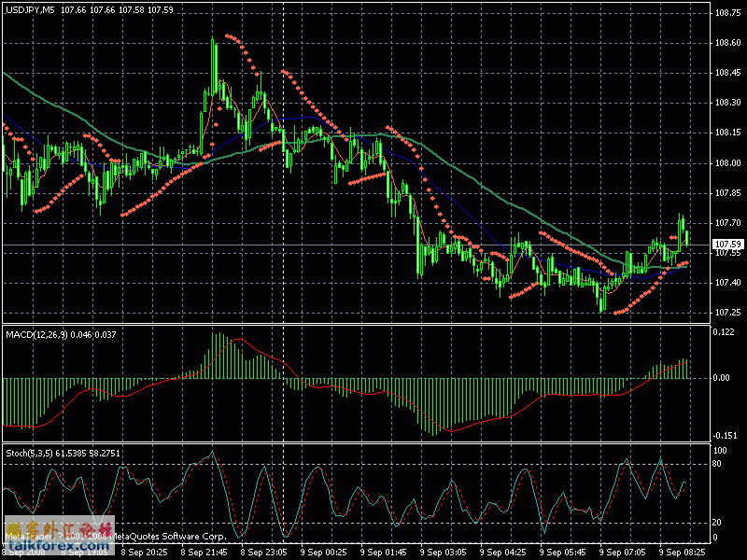747x560 pixels.
Task: Select the 9 Sep 07:05 time label
Action: (622, 553)
